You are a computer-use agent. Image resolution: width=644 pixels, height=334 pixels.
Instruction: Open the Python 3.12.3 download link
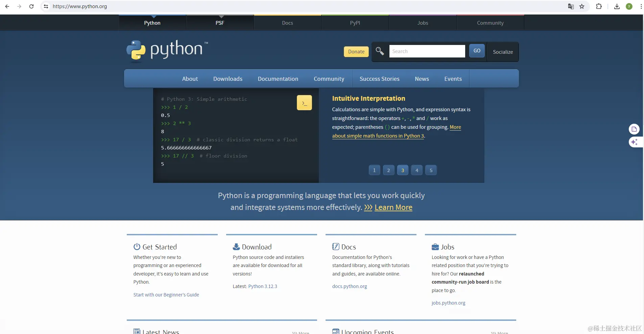pos(263,286)
